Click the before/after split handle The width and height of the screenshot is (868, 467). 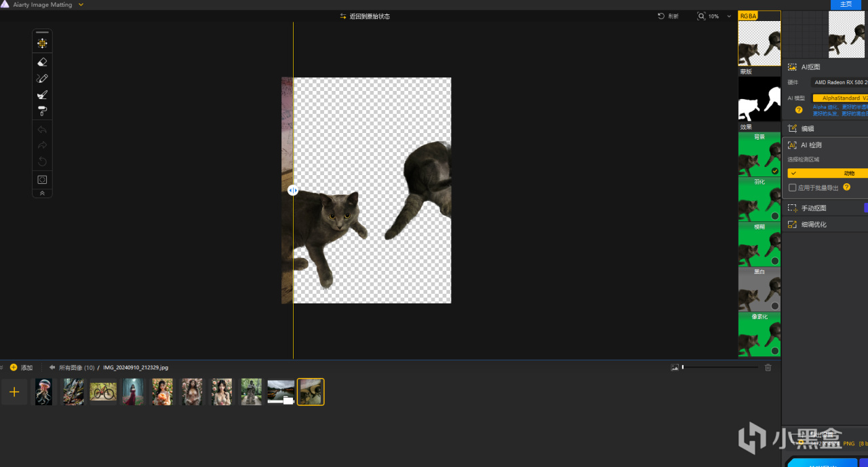pyautogui.click(x=292, y=191)
